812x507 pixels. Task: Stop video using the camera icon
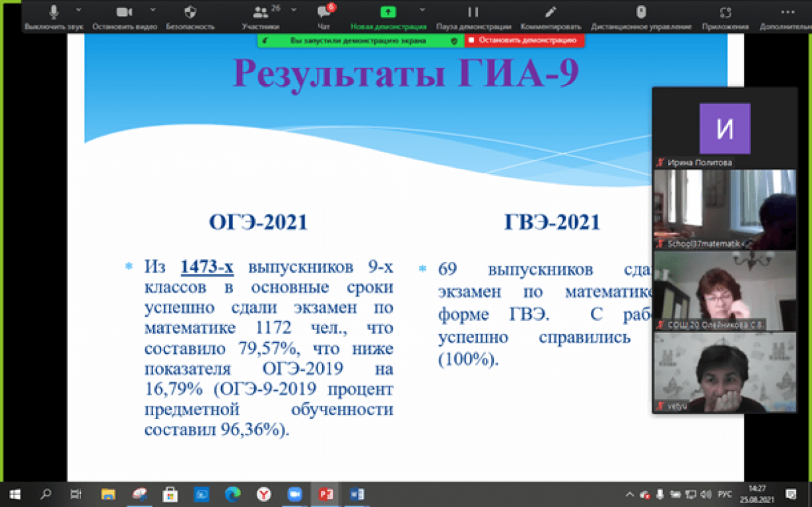tap(124, 13)
